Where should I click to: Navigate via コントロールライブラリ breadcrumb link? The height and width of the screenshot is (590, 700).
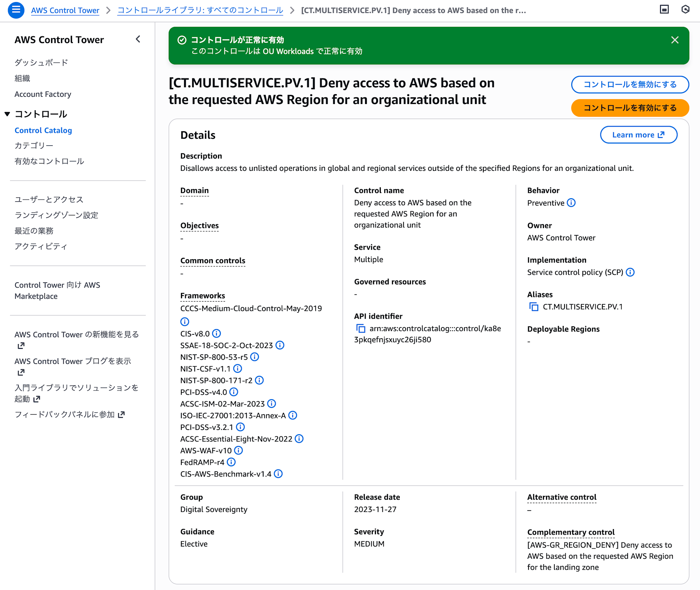(x=200, y=10)
